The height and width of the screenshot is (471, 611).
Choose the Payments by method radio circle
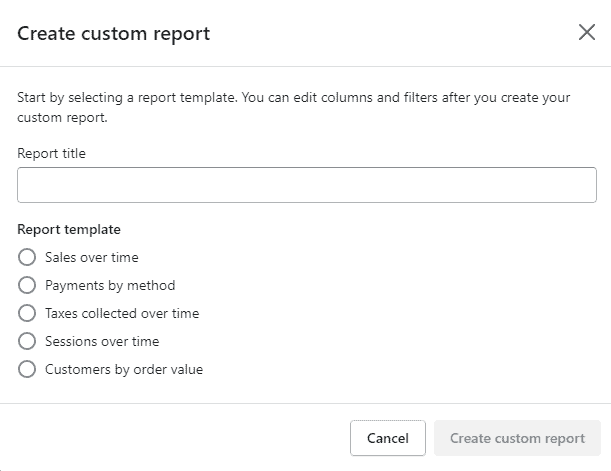tap(27, 285)
